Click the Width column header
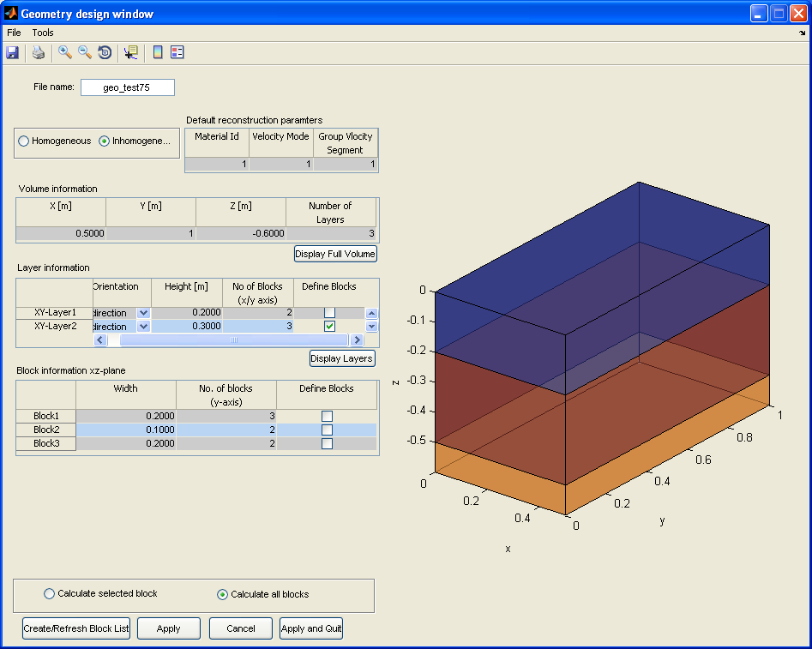 (126, 395)
